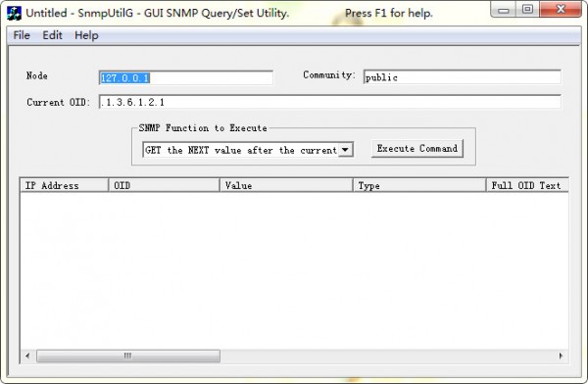Screen dimensions: 588x384
Task: Click into the Community text field
Action: pos(462,77)
